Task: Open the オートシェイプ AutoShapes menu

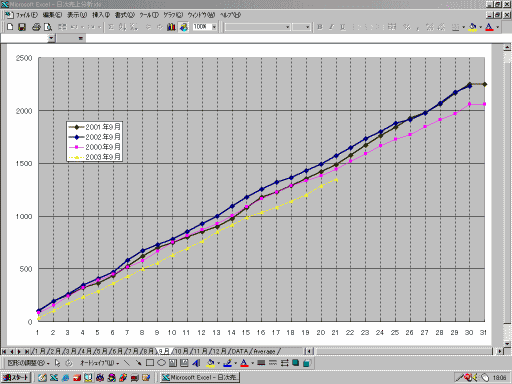Action: pyautogui.click(x=99, y=363)
